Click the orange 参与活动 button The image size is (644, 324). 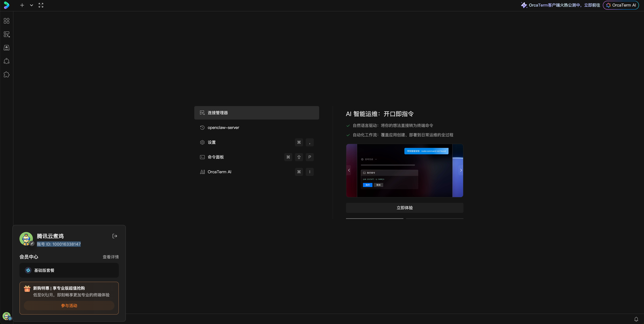point(69,306)
